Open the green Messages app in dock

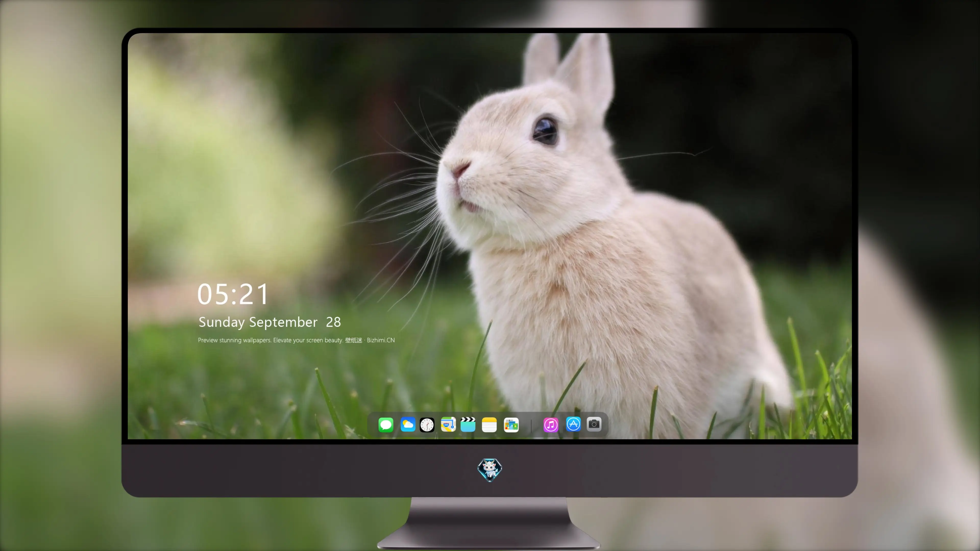(386, 424)
